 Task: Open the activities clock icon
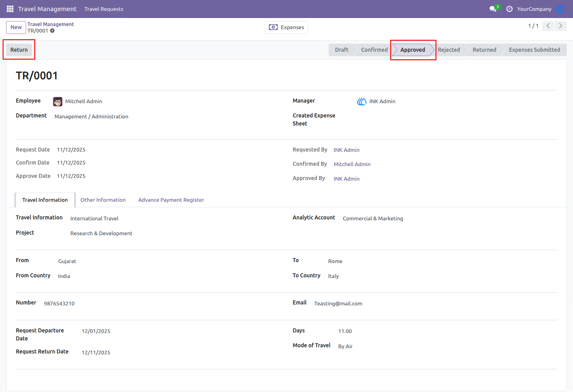(509, 9)
